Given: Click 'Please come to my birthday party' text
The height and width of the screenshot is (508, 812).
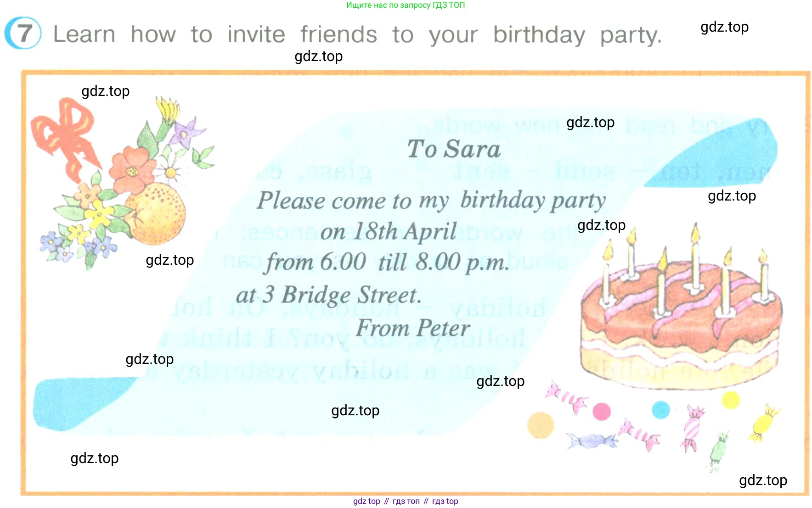Looking at the screenshot, I should click(x=431, y=201).
